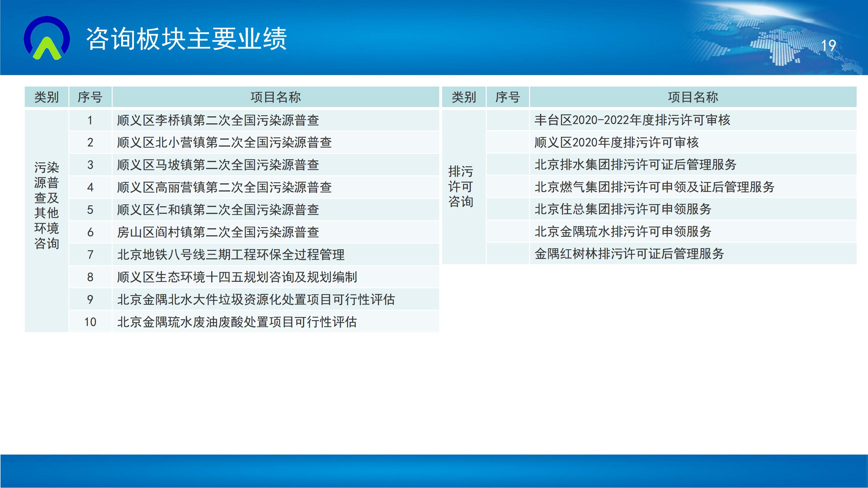Click row 北京地铁八号线三期工程环保全过程管理
Screen dimensions: 868x488
[x=231, y=255]
